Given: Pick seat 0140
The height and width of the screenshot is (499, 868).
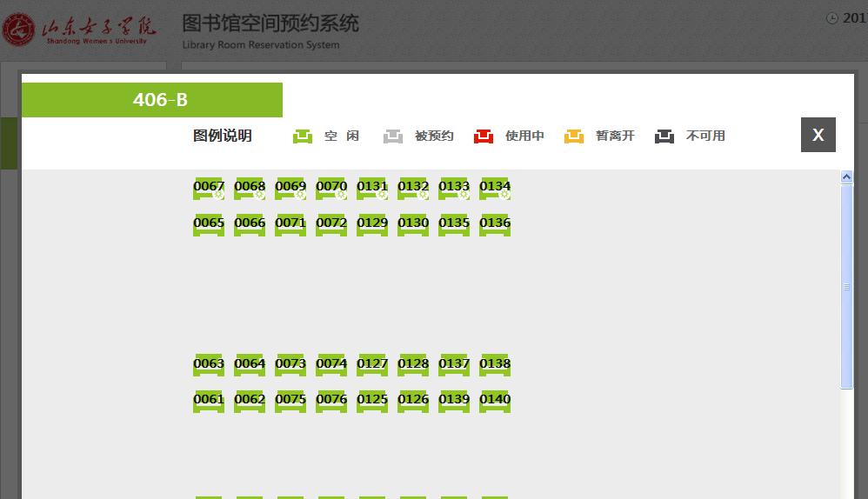Looking at the screenshot, I should pyautogui.click(x=495, y=402).
